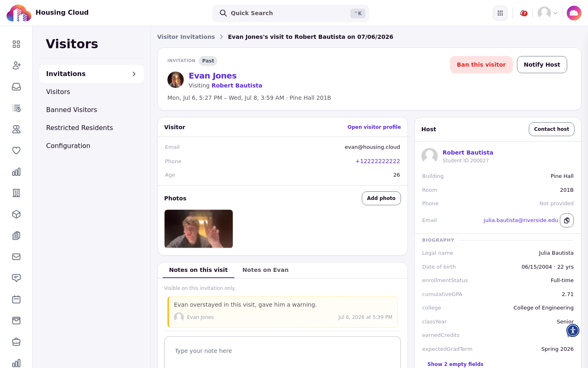
Task: Click the pink cloud icon at top right
Action: click(x=574, y=13)
